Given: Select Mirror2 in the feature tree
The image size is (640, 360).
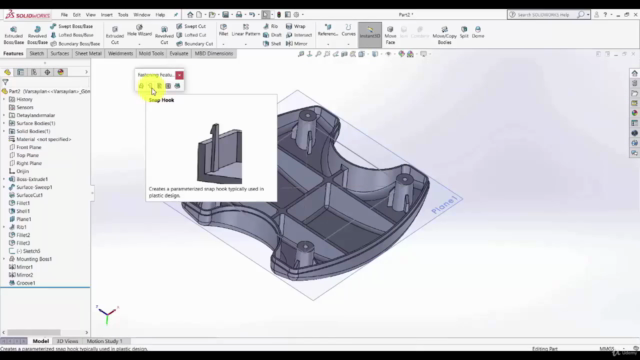Looking at the screenshot, I should pyautogui.click(x=21, y=275).
